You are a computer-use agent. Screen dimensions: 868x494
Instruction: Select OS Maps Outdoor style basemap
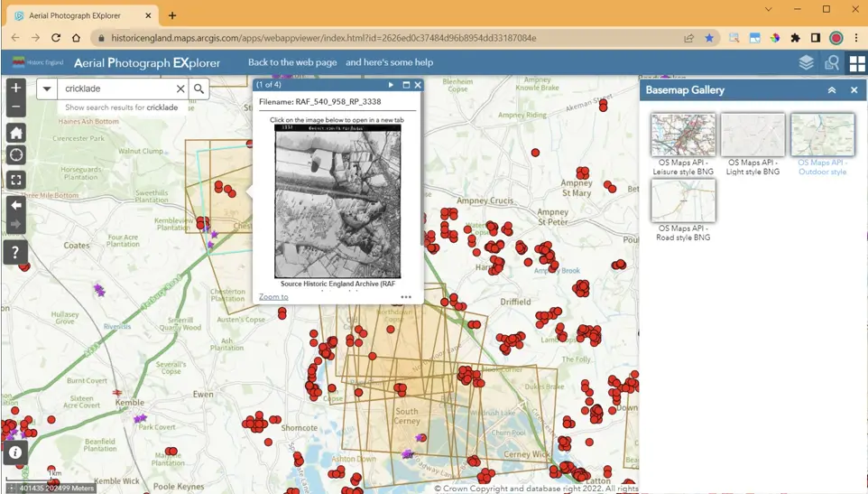pos(823,144)
